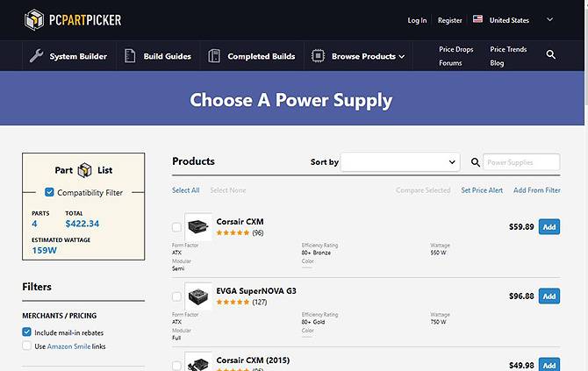
Task: Click the EVGA SuperNOVA G3 star rating
Action: [x=233, y=302]
